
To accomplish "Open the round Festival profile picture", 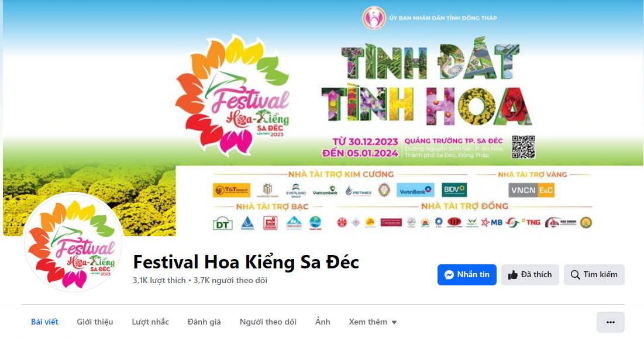I will (74, 242).
